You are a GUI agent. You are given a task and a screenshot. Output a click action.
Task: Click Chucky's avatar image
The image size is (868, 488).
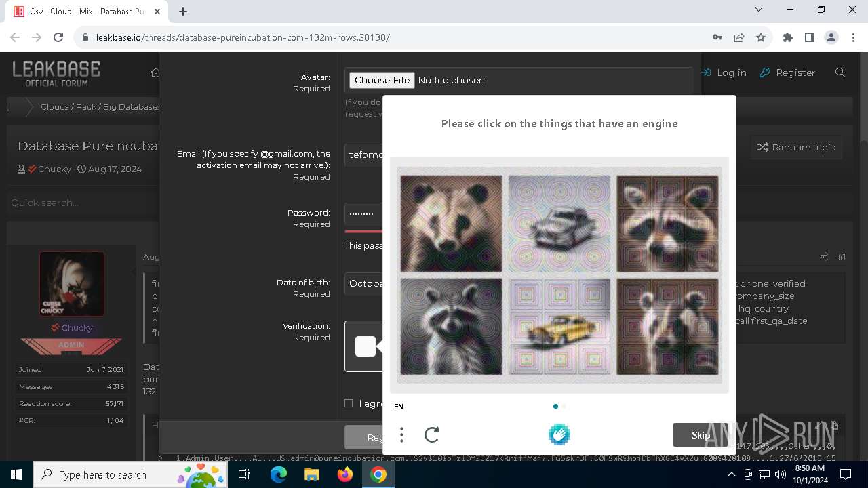click(x=72, y=284)
